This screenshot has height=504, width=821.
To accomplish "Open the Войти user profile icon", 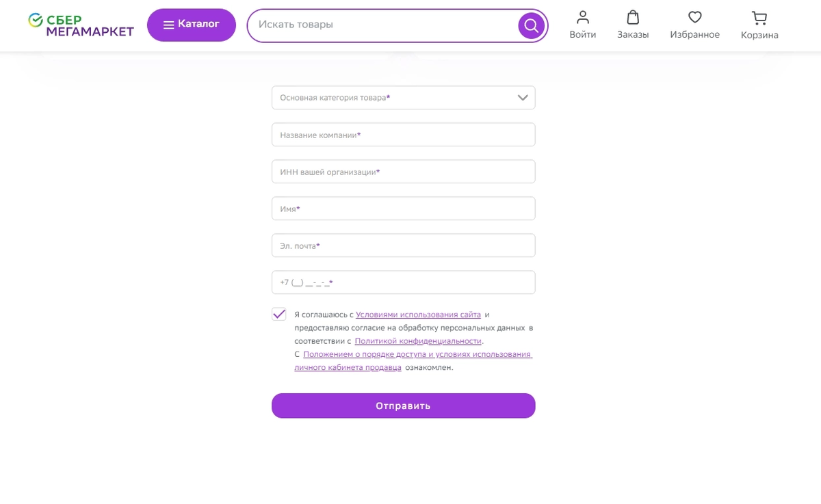I will (583, 17).
